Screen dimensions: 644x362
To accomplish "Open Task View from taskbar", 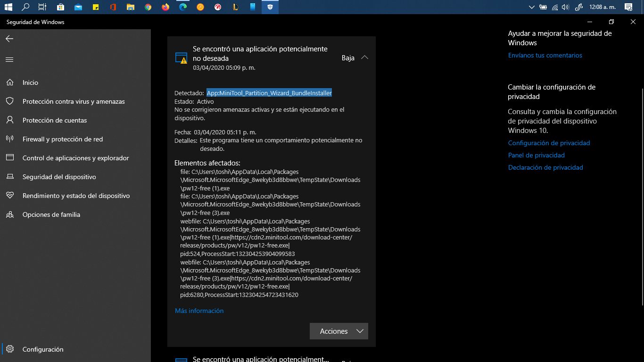I will click(42, 7).
